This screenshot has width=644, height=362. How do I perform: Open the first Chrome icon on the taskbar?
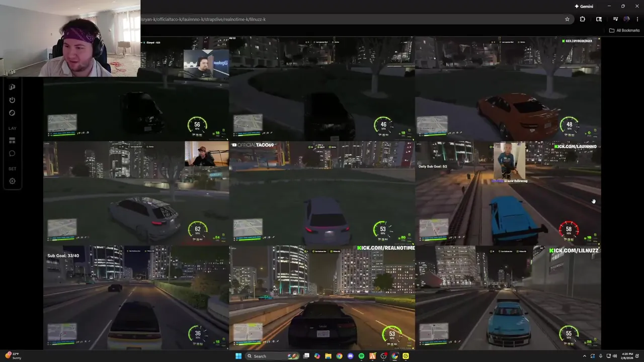click(339, 356)
